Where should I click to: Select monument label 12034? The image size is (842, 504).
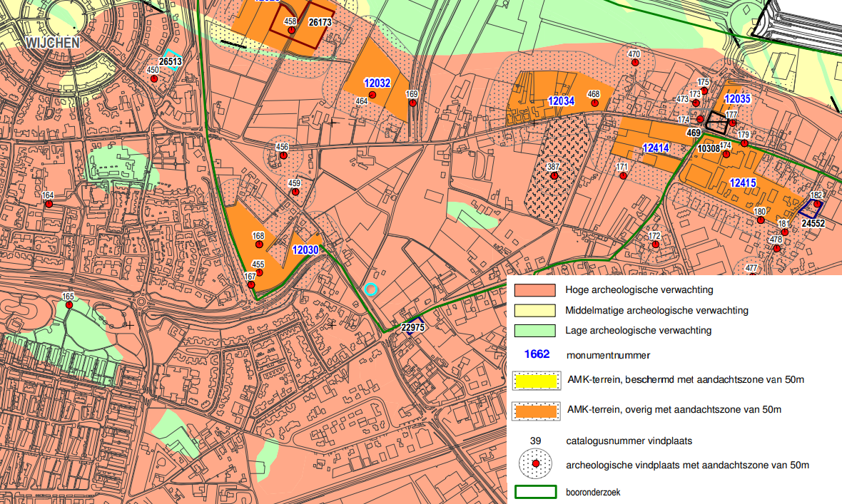point(560,101)
